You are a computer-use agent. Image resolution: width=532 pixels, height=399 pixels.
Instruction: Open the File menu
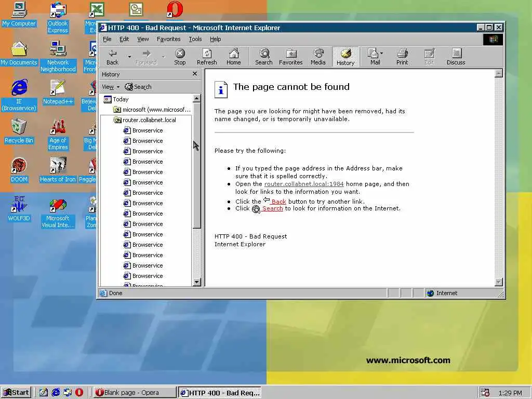[107, 39]
